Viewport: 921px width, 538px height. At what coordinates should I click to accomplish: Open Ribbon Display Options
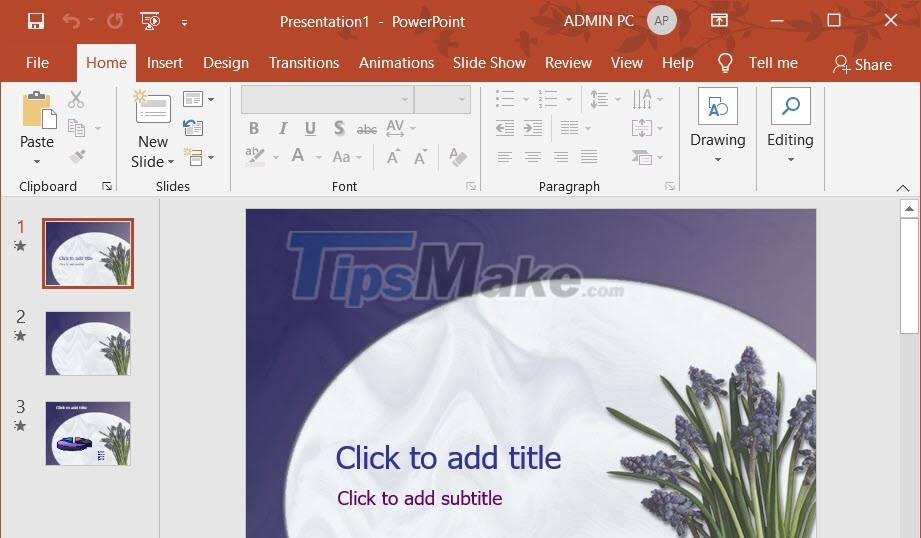(719, 21)
